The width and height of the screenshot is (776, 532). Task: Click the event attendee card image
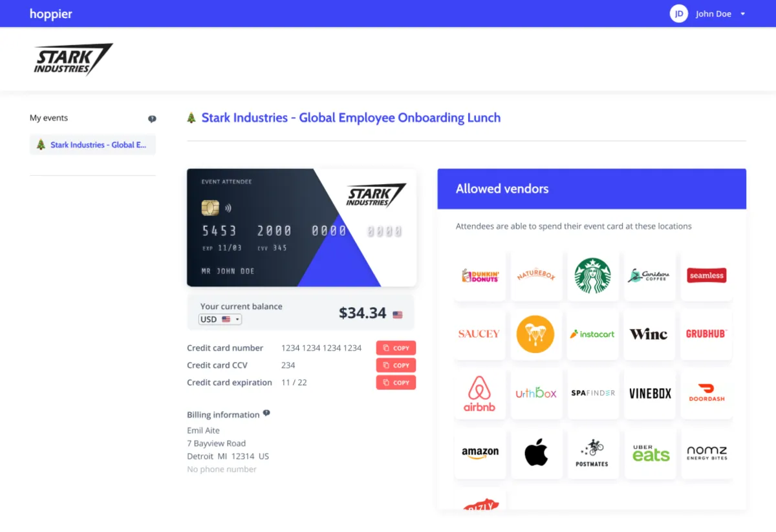tap(301, 228)
